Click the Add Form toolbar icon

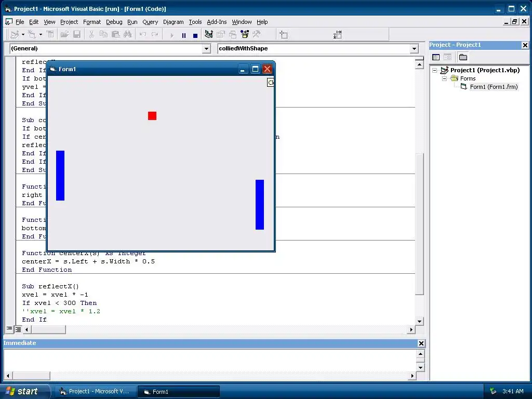coord(32,34)
